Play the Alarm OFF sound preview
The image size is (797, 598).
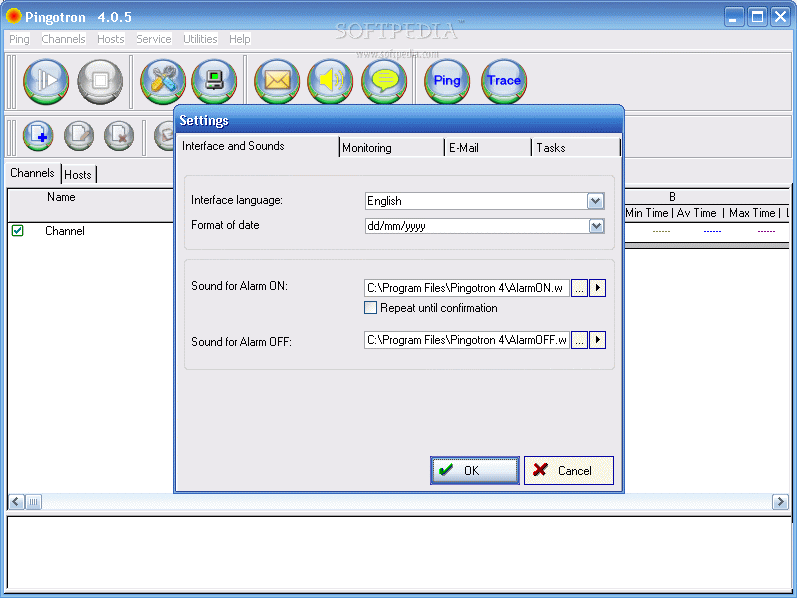598,340
